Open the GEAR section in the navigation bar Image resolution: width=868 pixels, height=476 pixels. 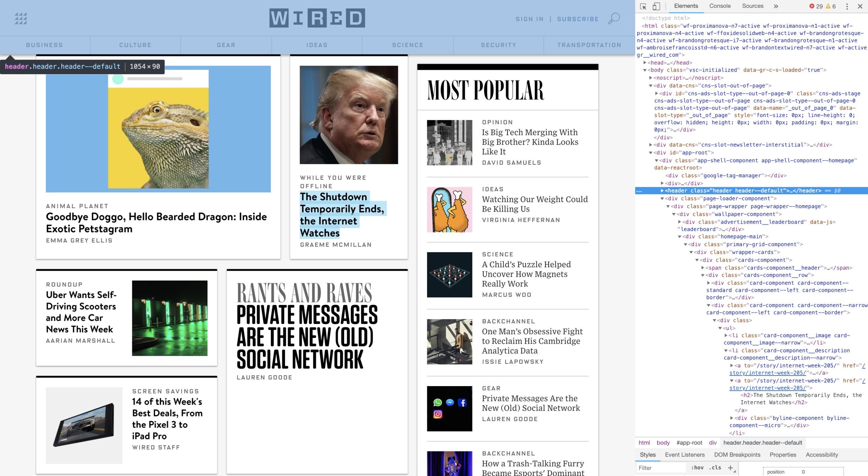pyautogui.click(x=226, y=45)
